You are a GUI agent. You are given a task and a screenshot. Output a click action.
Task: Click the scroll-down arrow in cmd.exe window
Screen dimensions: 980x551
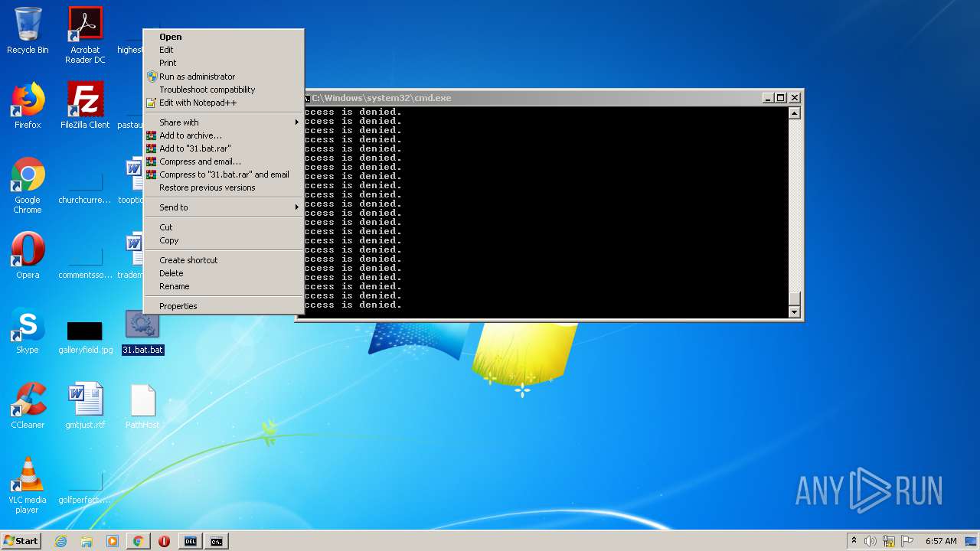[794, 311]
